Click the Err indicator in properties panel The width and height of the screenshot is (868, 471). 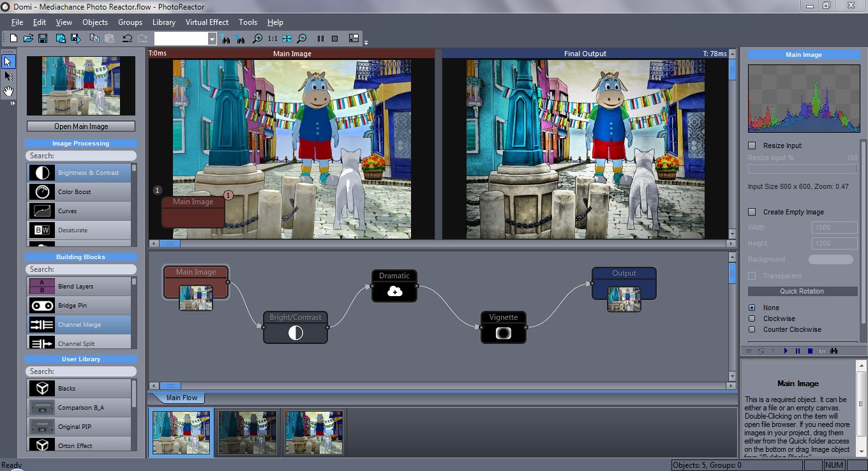[821, 351]
